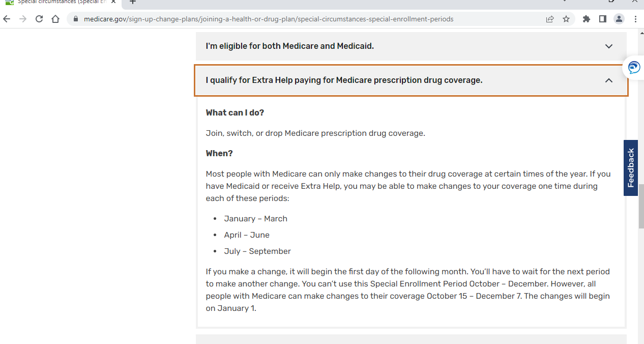Share this page using the share icon
This screenshot has height=344, width=644.
[x=550, y=19]
